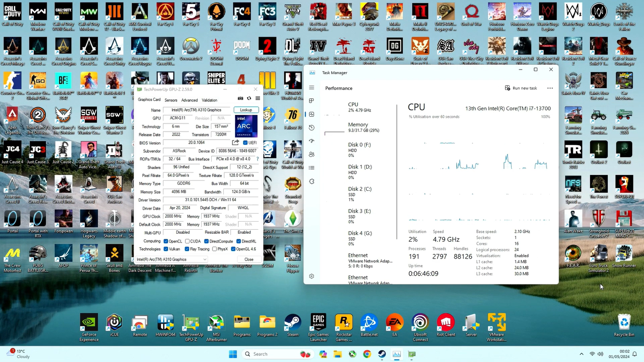Switch to the Sensors tab
644x362 pixels.
171,100
